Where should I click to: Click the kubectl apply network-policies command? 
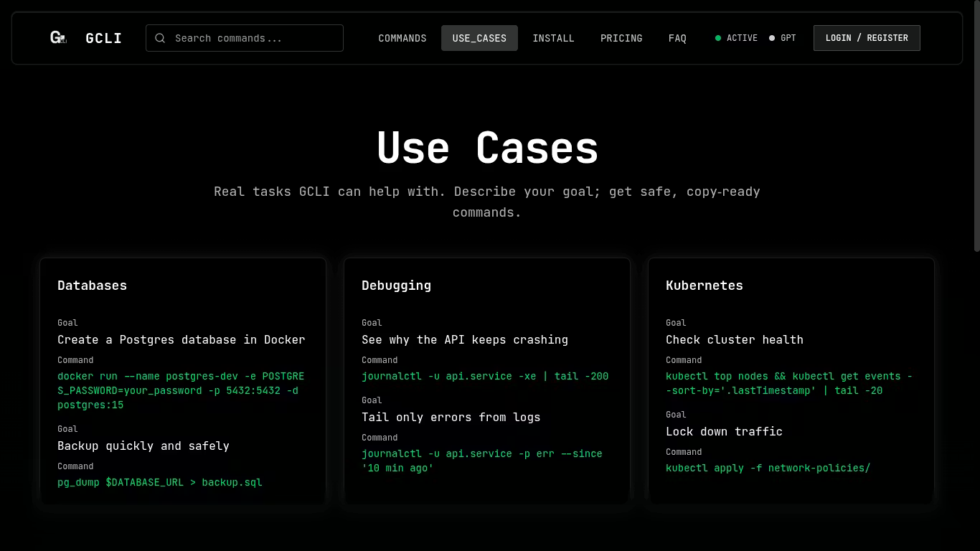[768, 468]
